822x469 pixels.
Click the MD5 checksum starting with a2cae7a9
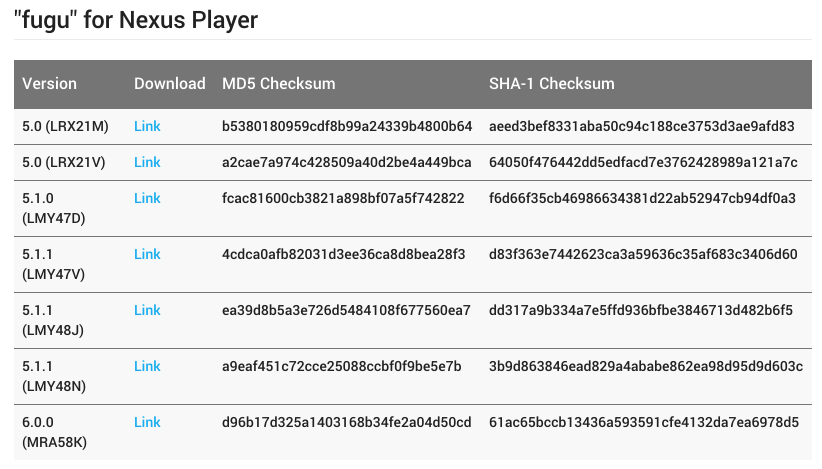point(347,162)
